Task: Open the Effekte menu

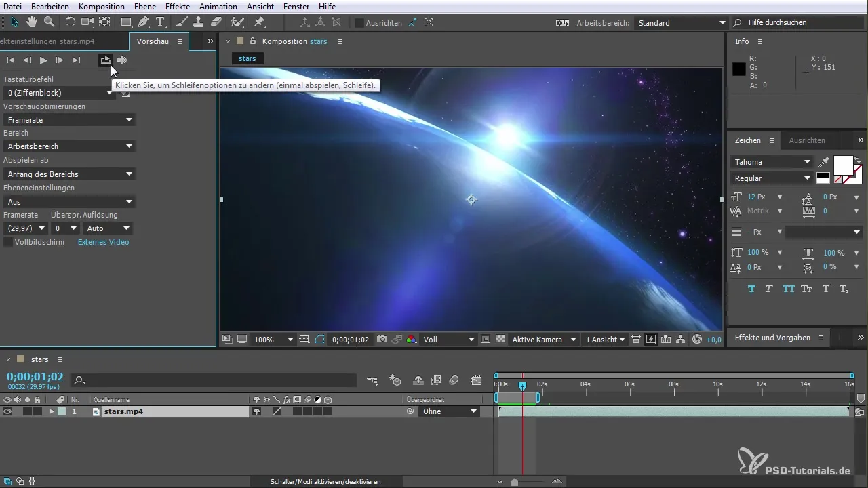Action: coord(178,7)
